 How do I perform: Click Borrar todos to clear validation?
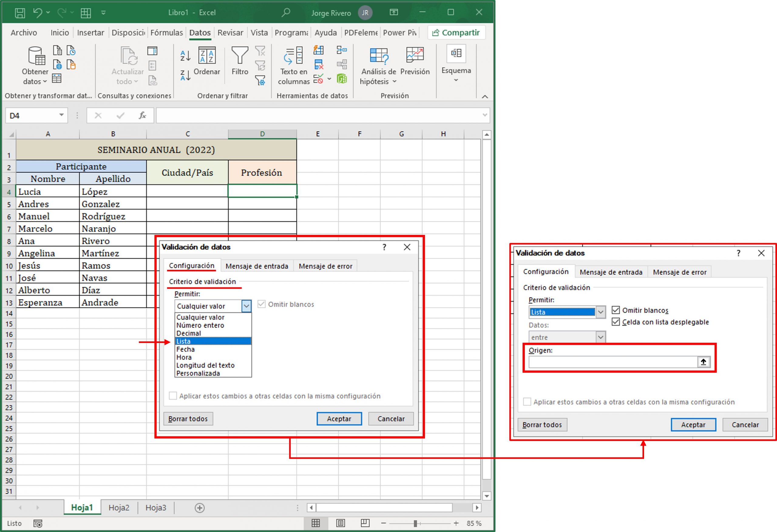(x=188, y=418)
